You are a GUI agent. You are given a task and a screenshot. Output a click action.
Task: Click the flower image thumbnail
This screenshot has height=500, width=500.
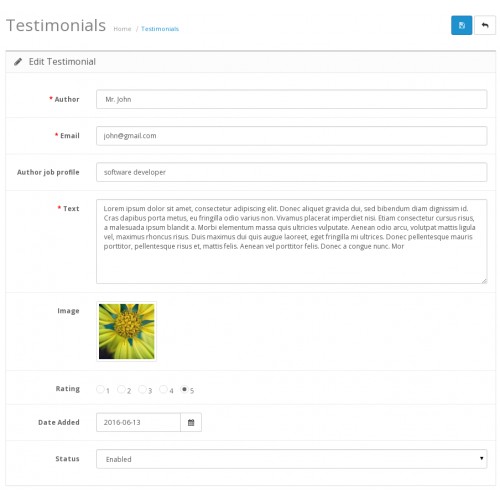coord(127,331)
